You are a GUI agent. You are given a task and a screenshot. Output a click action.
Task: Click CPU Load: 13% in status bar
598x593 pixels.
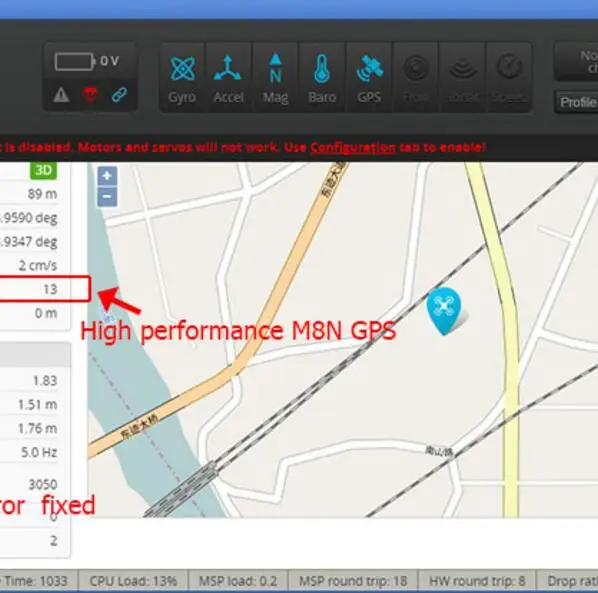coord(133,581)
